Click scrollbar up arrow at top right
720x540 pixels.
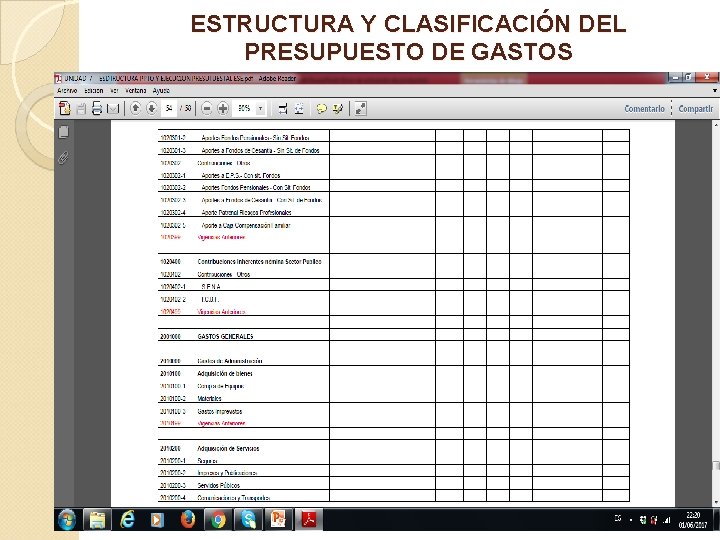click(716, 124)
